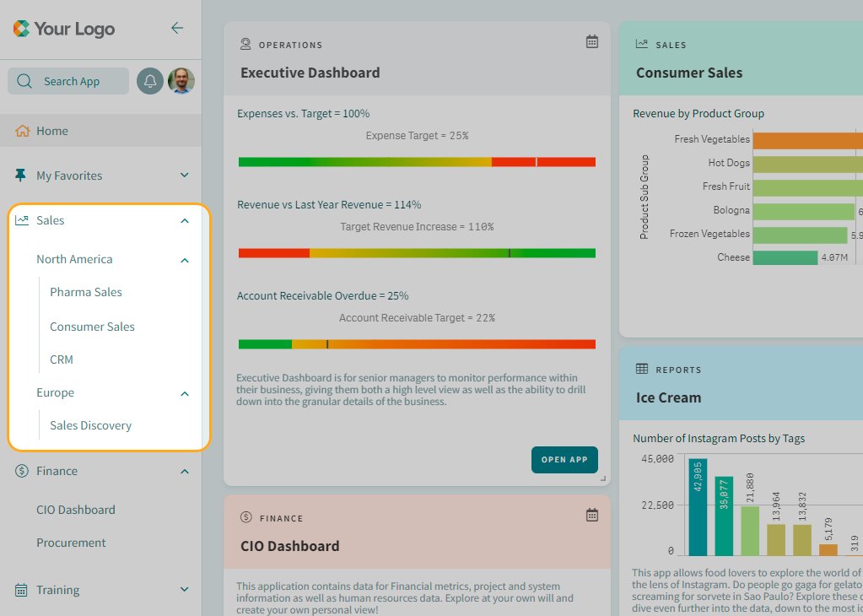Screen dimensions: 863x616
Task: Collapse sidebar with the back arrow
Action: [x=177, y=28]
